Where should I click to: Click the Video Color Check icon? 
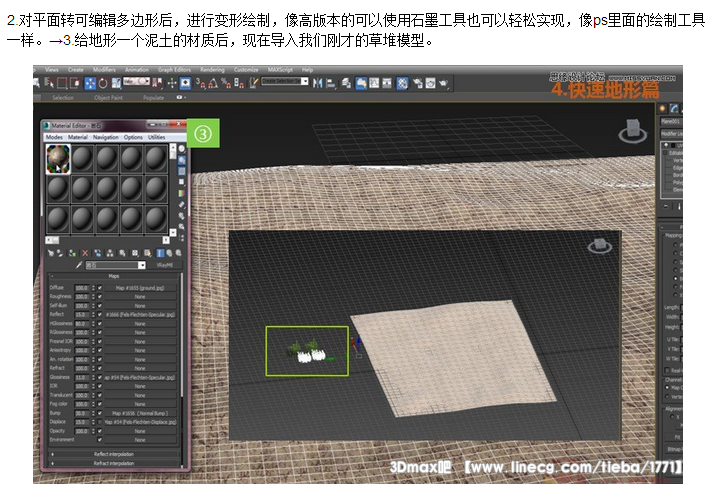[181, 194]
